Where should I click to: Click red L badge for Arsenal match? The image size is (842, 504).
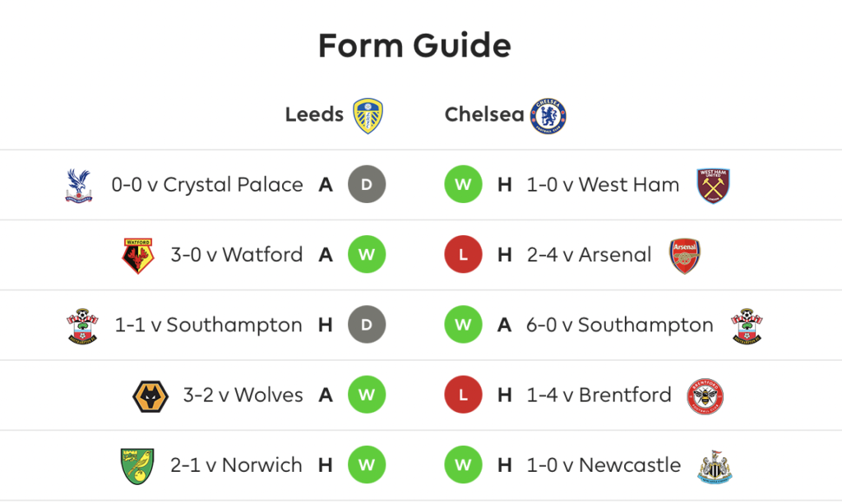(x=464, y=254)
